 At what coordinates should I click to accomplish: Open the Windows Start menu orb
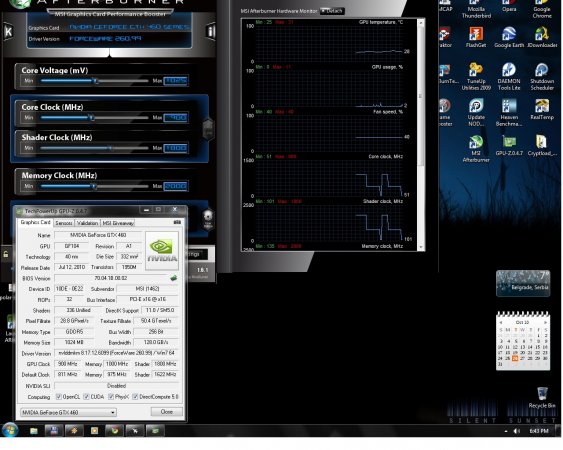coord(10,430)
